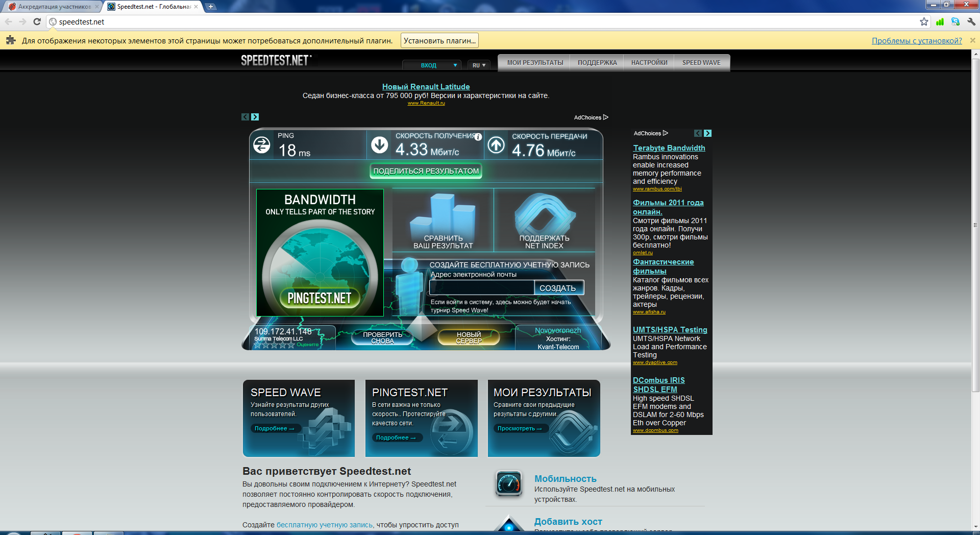Click the puzzle piece plugin icon
Image resolution: width=980 pixels, height=535 pixels.
pyautogui.click(x=10, y=40)
